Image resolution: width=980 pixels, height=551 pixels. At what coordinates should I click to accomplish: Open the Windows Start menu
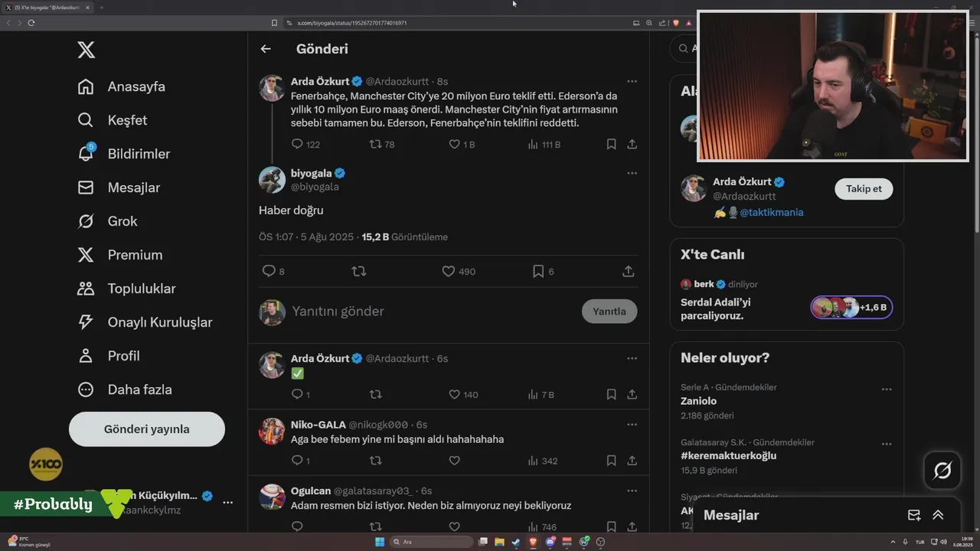tap(380, 542)
